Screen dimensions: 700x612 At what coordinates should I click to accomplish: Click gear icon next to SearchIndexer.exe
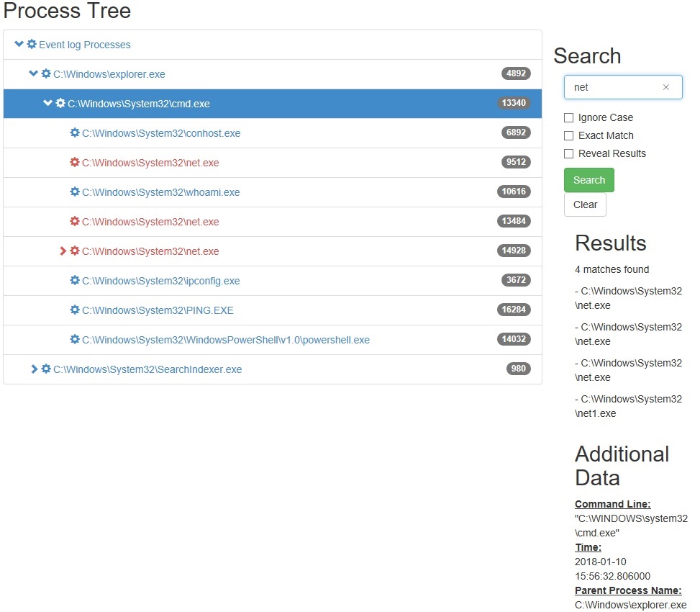(x=46, y=369)
